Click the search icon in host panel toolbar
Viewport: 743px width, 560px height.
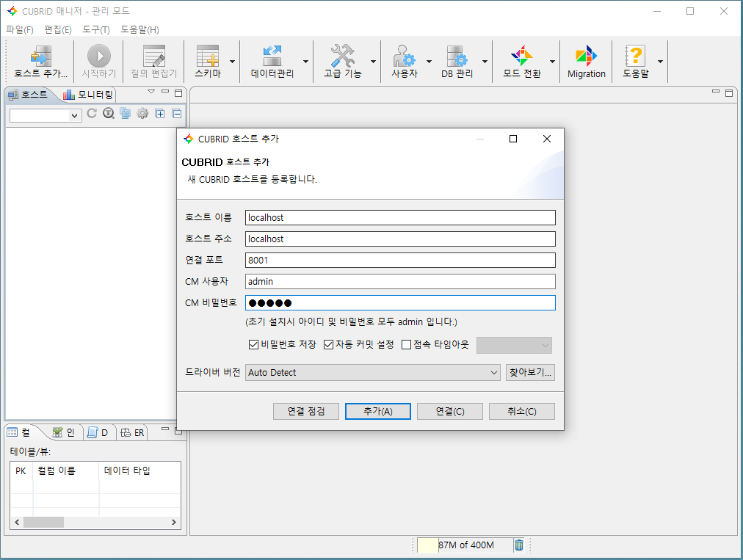point(109,113)
